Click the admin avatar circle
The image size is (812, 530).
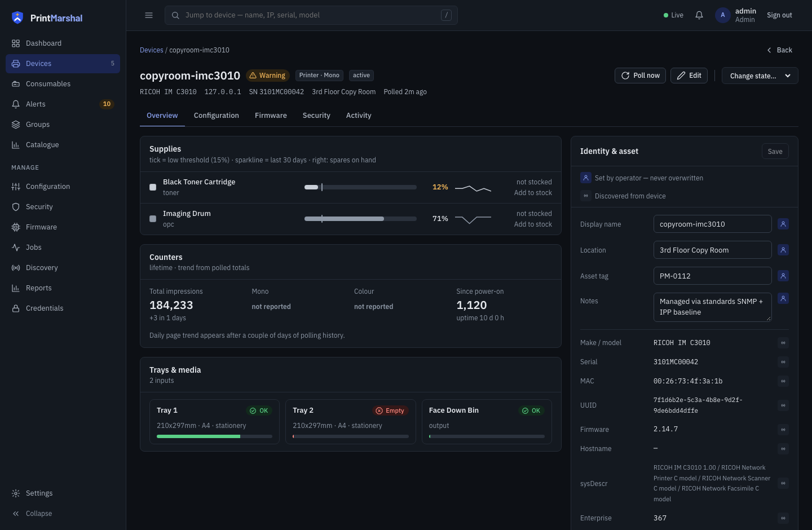pos(723,15)
